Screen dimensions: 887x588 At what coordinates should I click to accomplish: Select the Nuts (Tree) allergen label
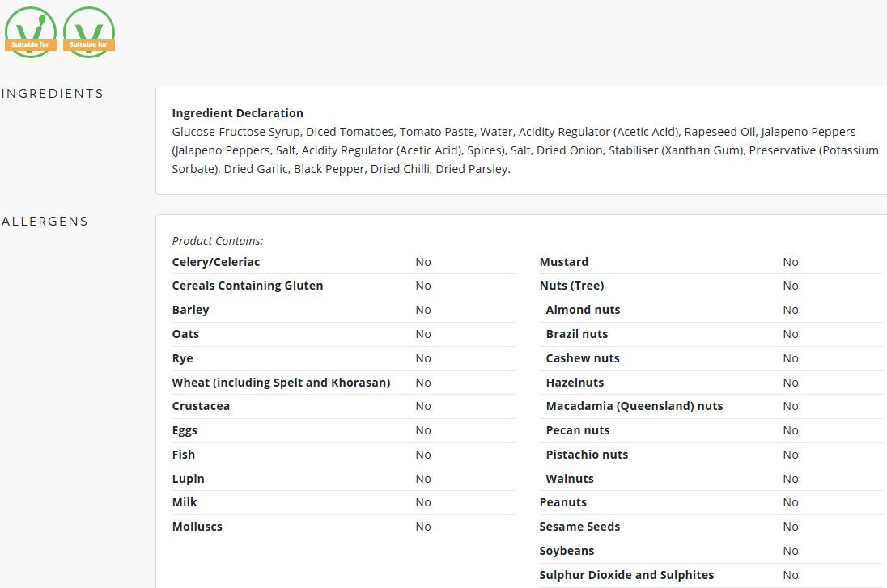tap(572, 286)
